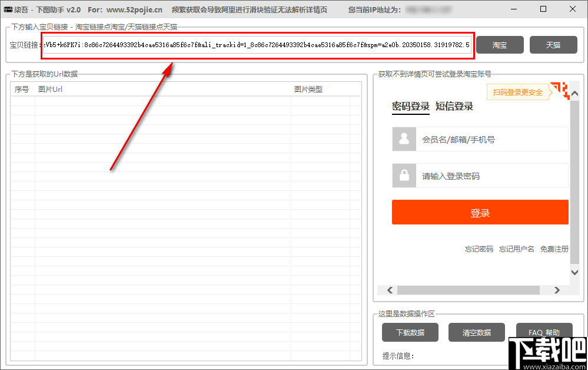Image resolution: width=588 pixels, height=370 pixels.
Task: Click the 忘记密码 link
Action: pos(479,249)
